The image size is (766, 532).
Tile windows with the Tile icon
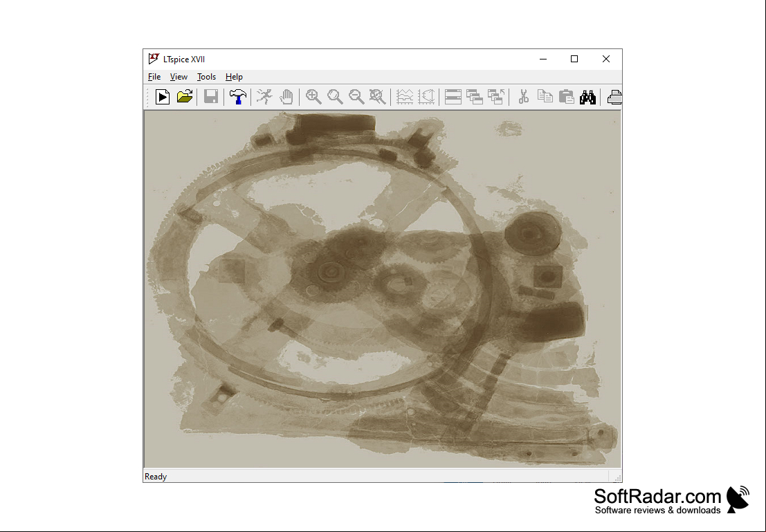point(453,97)
